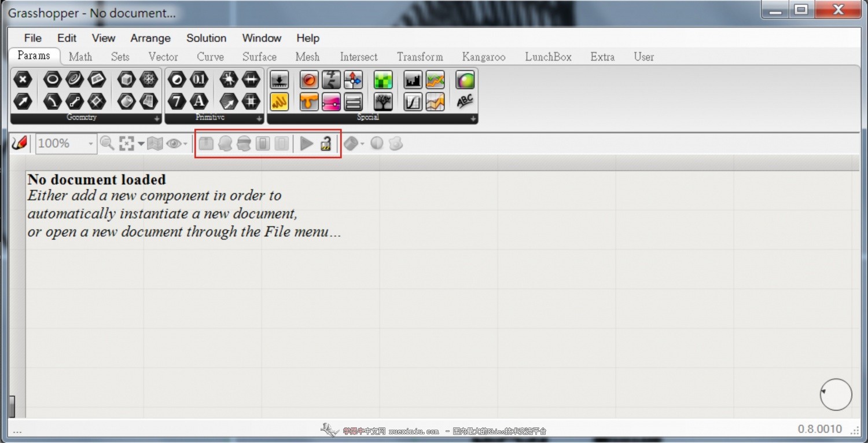868x443 pixels.
Task: Select the Rectangle parameter (diamond square icon)
Action: click(97, 101)
